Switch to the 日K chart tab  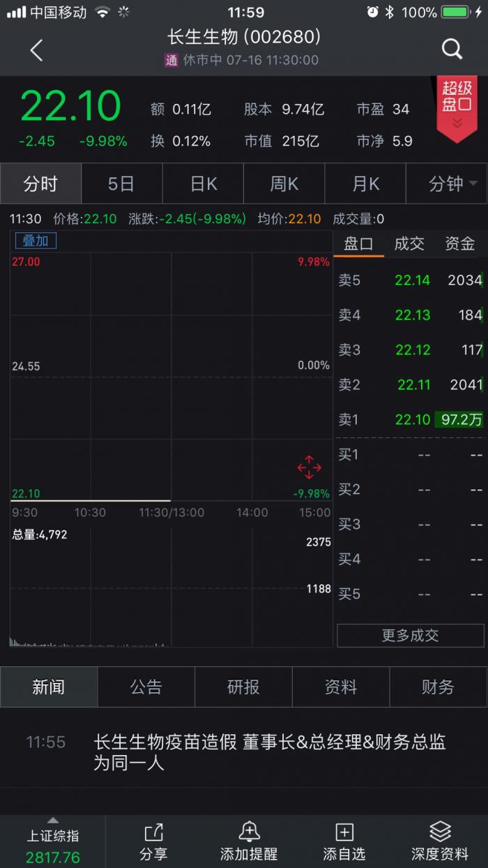coord(203,184)
